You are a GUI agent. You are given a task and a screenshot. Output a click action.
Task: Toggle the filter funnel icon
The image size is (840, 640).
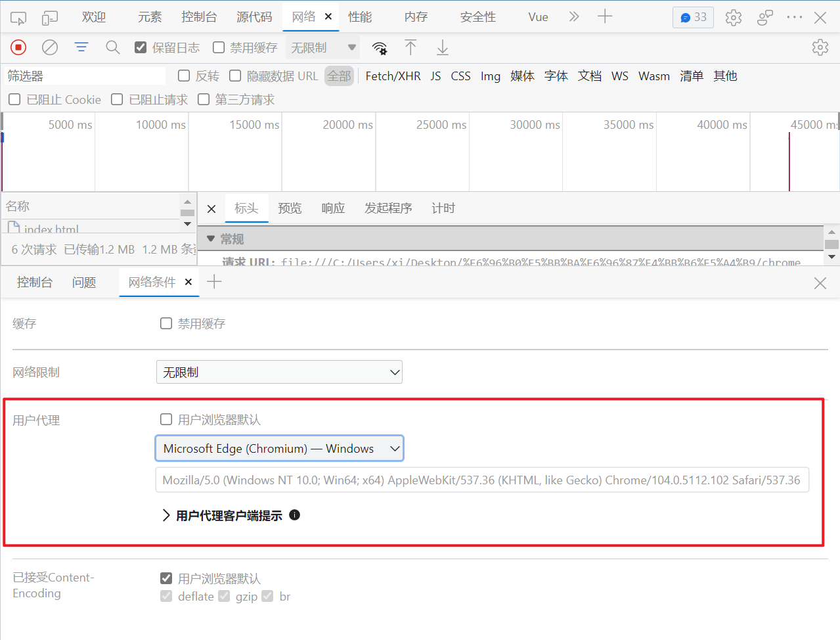click(x=81, y=47)
